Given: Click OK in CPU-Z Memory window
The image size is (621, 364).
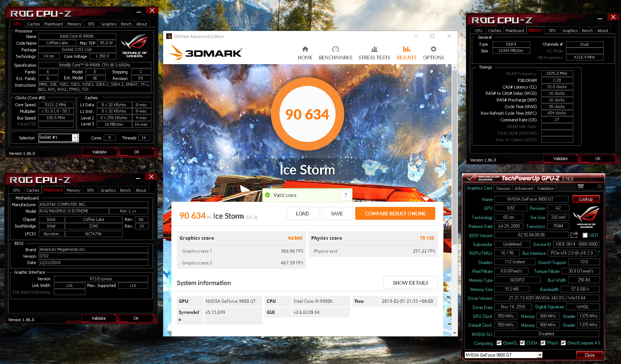Looking at the screenshot, I should coord(598,159).
